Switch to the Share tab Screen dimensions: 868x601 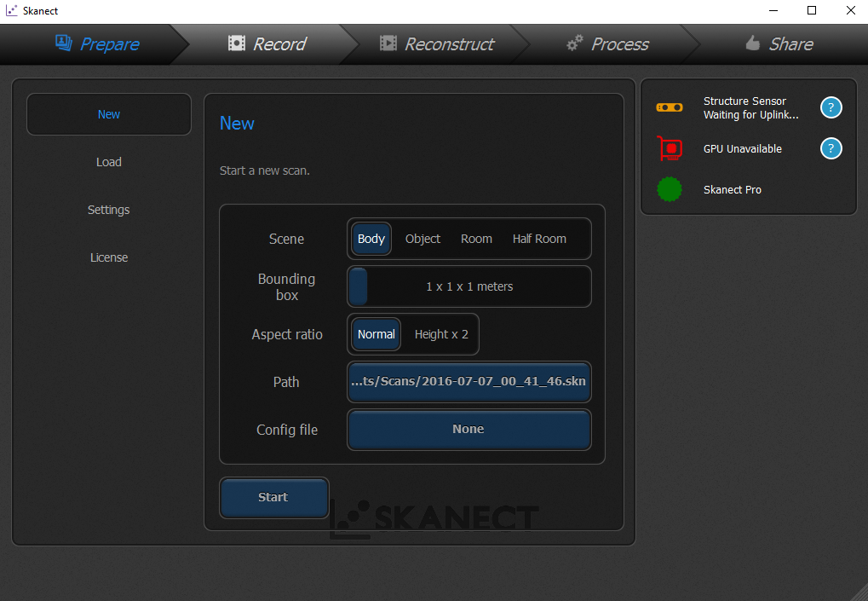(x=779, y=43)
